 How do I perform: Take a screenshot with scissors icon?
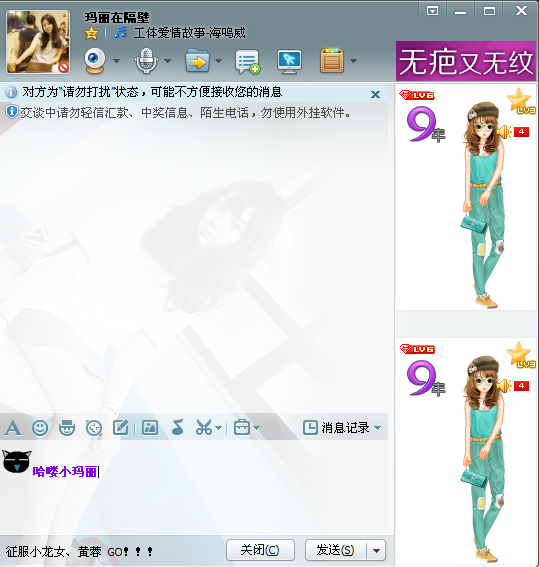coord(204,428)
